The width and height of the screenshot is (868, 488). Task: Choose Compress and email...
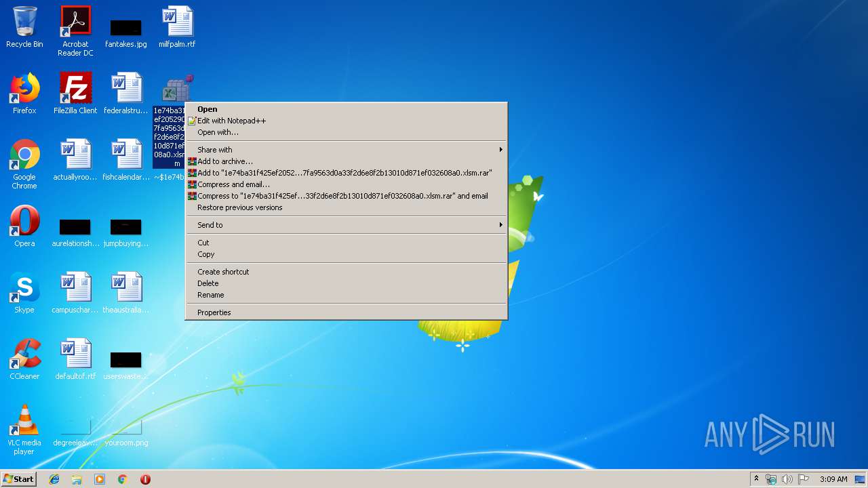click(346, 184)
